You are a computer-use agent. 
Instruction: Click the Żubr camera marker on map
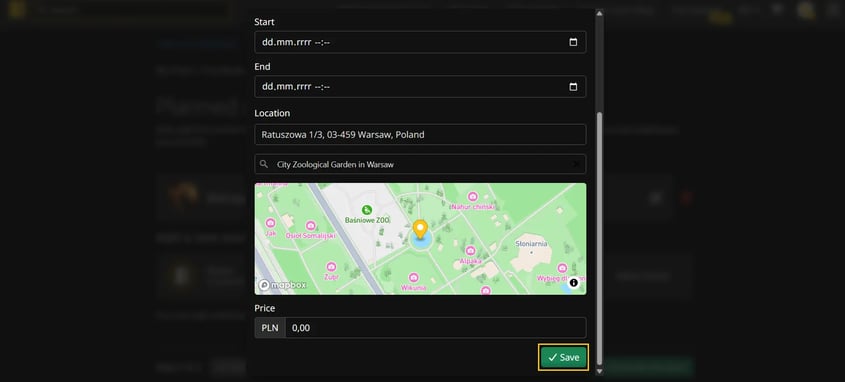331,267
